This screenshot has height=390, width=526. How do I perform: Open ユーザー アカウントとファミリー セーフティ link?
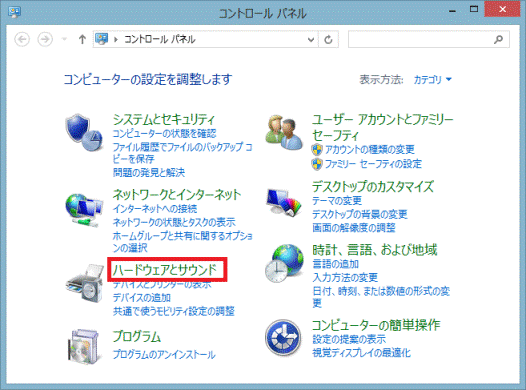pos(383,127)
